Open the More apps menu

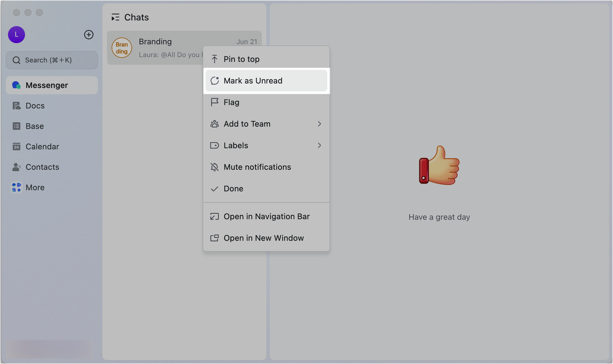click(x=35, y=187)
